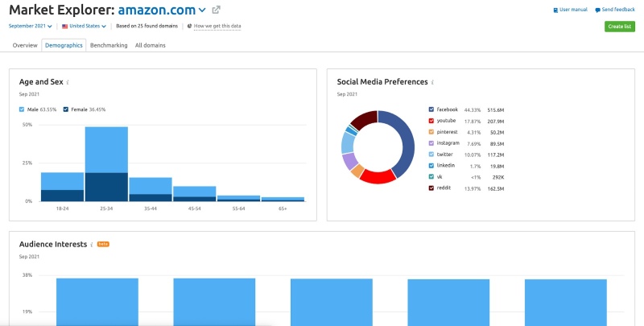Click info icon beside Social Media Preferences

[433, 82]
